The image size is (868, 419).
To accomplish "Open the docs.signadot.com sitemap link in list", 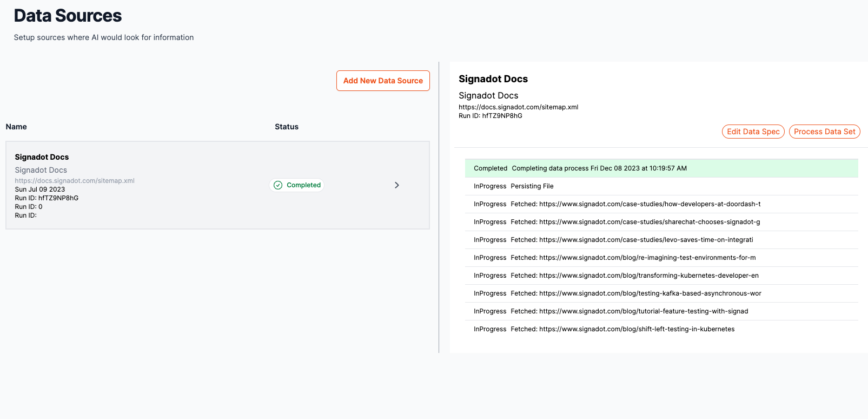I will pyautogui.click(x=75, y=181).
